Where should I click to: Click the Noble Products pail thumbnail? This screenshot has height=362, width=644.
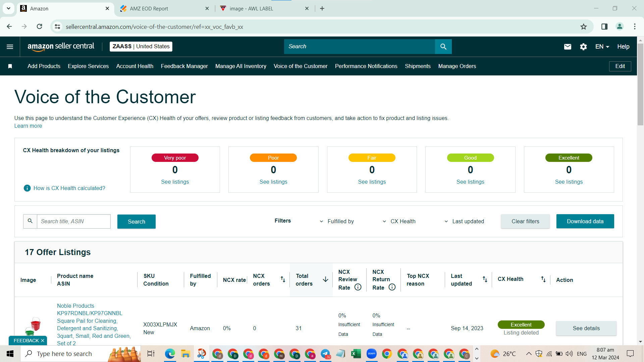[33, 327]
